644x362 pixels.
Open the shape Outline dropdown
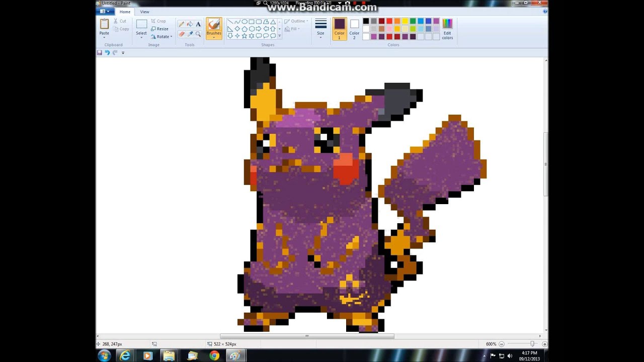click(x=296, y=21)
